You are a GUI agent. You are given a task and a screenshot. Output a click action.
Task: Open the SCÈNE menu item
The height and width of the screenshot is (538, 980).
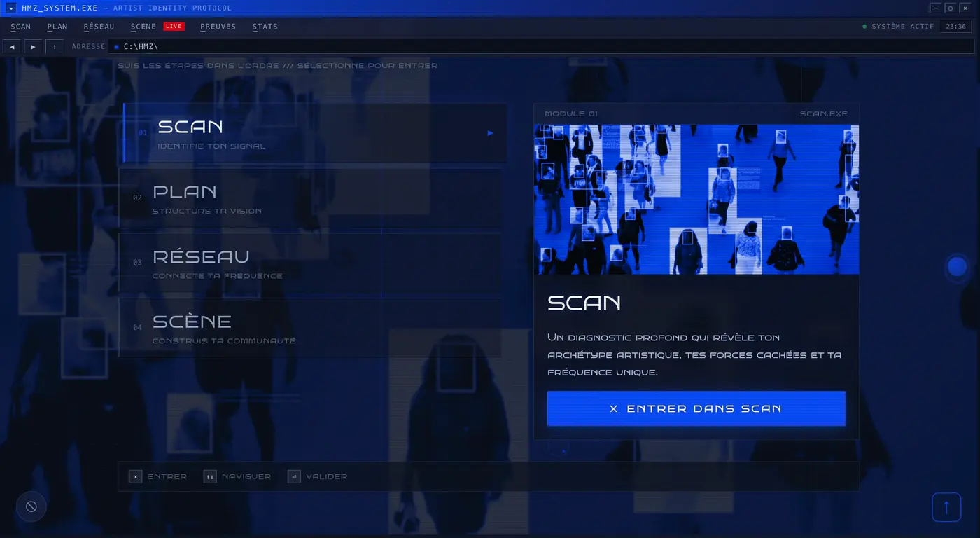(x=143, y=27)
